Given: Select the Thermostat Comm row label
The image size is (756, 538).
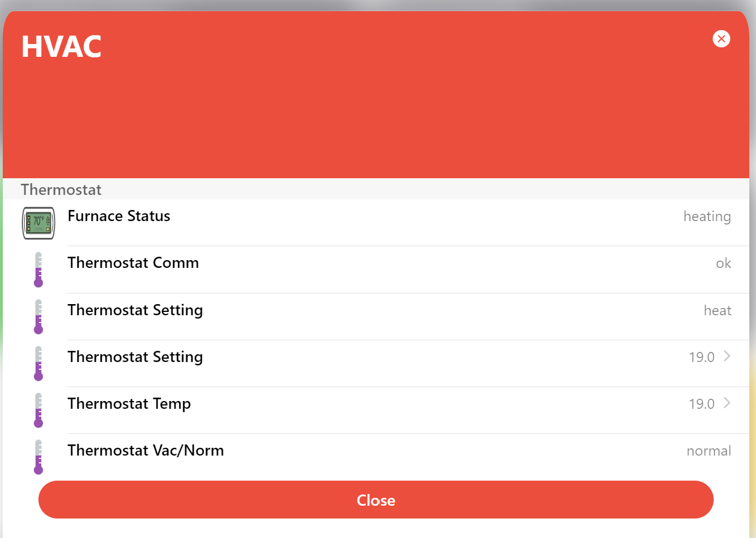Looking at the screenshot, I should 133,263.
